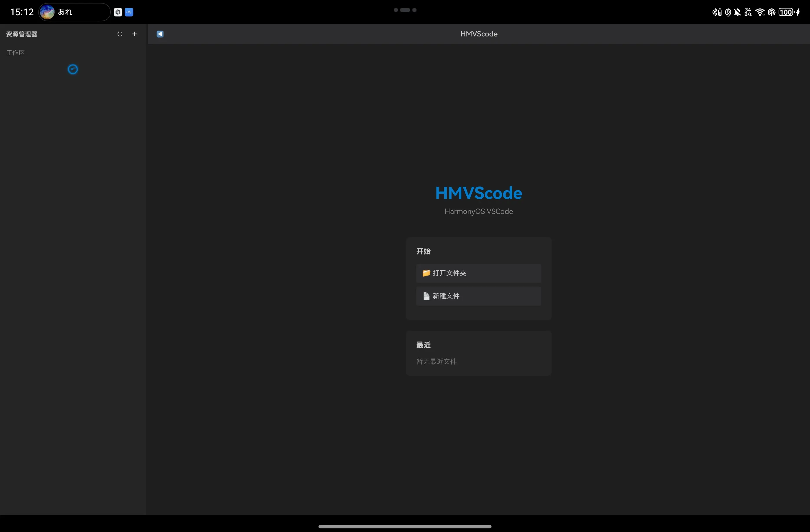Click the 资源管理器 panel title

tap(21, 34)
